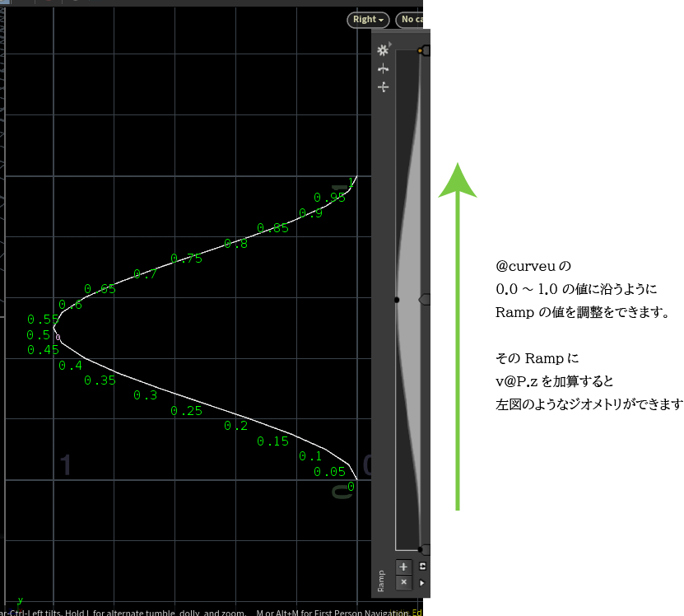
Task: Open the Right viewport view dropdown
Action: 368,20
